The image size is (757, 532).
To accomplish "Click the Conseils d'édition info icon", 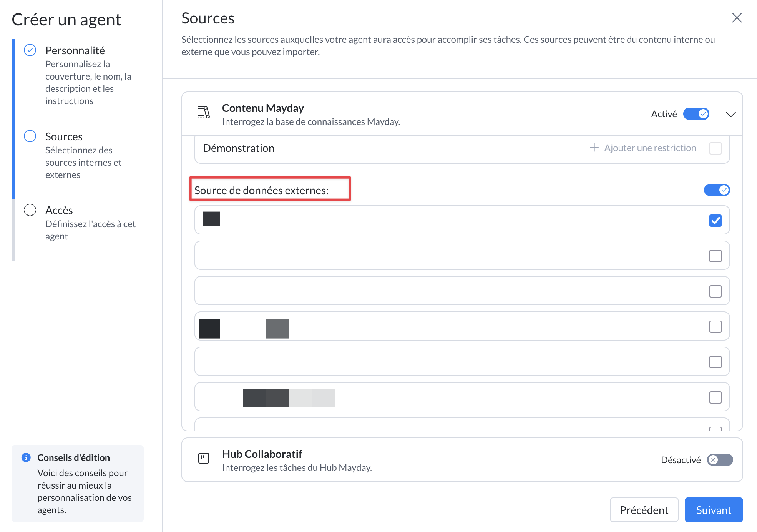I will click(x=26, y=457).
